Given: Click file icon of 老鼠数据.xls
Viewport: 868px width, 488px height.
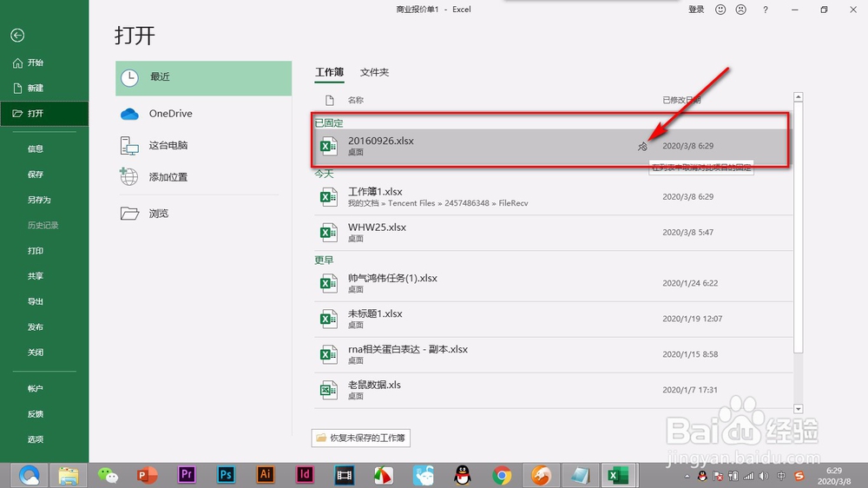Looking at the screenshot, I should pyautogui.click(x=328, y=391).
